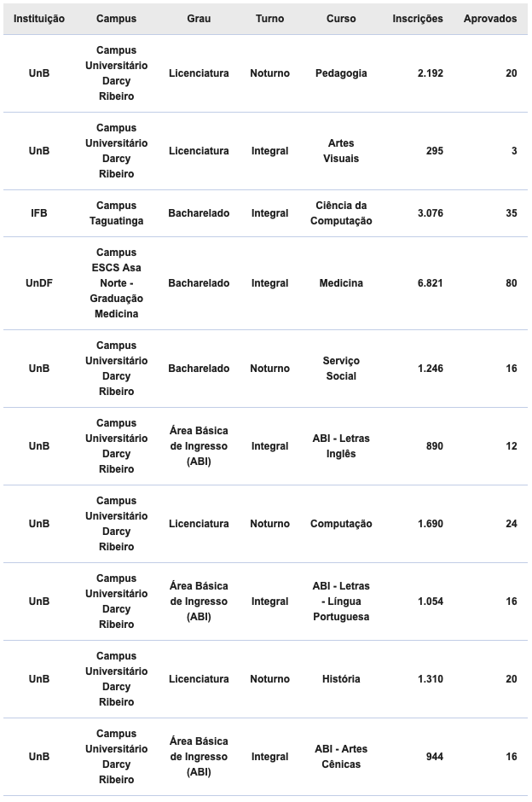
Task: Click the Campus Taguatinga cell
Action: pos(116,213)
